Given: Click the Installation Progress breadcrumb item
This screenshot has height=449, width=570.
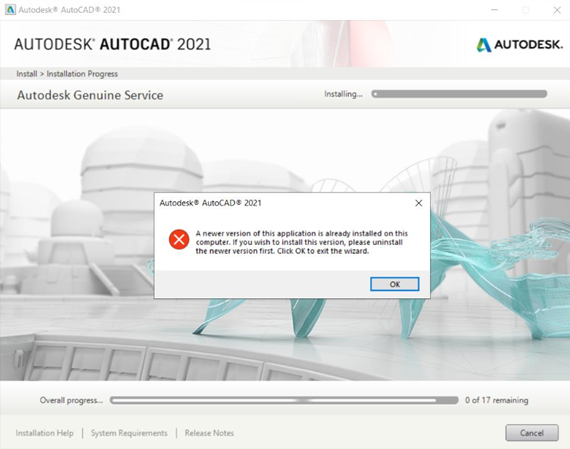Looking at the screenshot, I should 82,74.
